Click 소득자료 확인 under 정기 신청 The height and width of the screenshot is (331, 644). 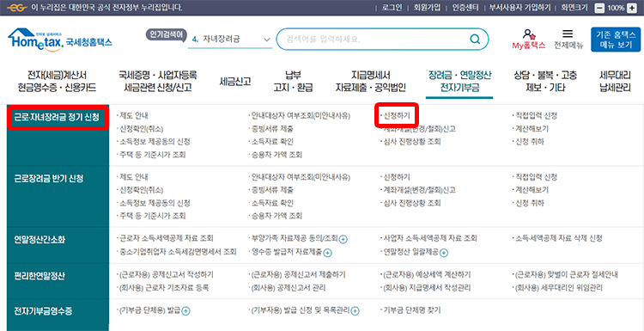click(271, 142)
